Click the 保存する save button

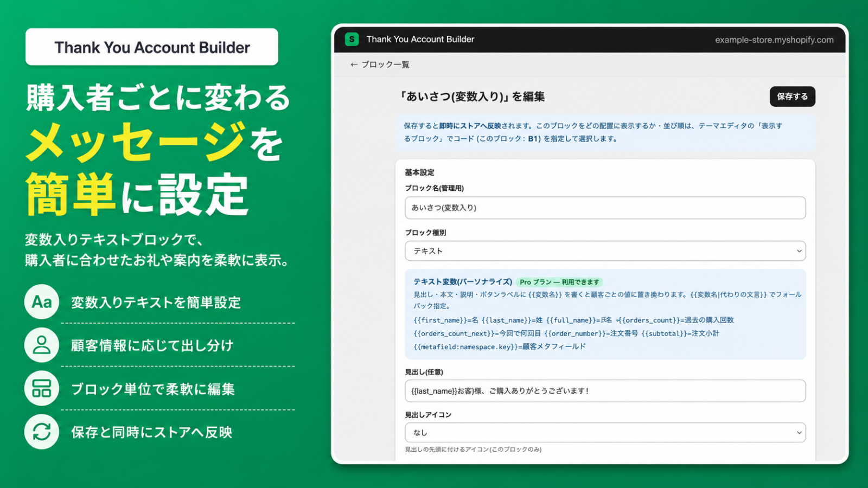click(792, 97)
